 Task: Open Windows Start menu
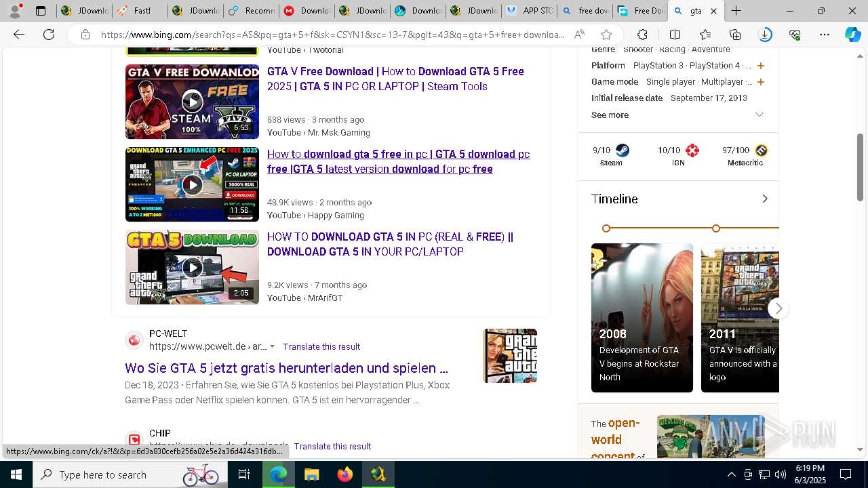click(16, 474)
